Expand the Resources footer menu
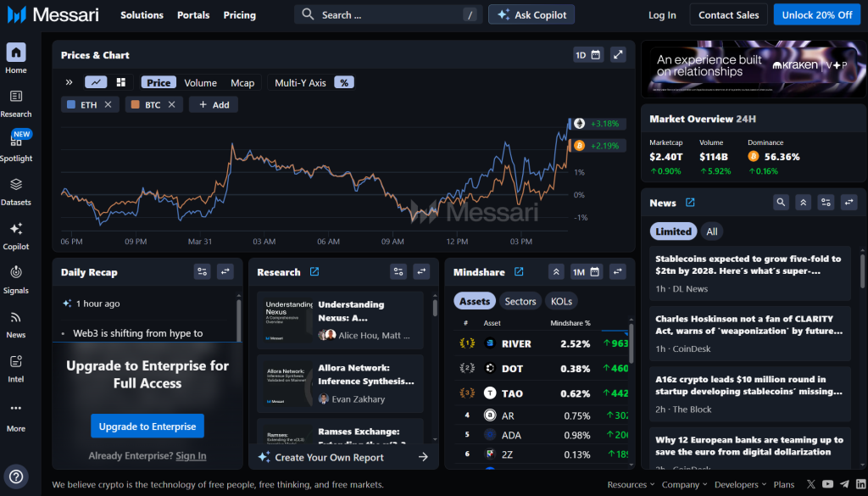Viewport: 868px width, 496px height. tap(632, 485)
